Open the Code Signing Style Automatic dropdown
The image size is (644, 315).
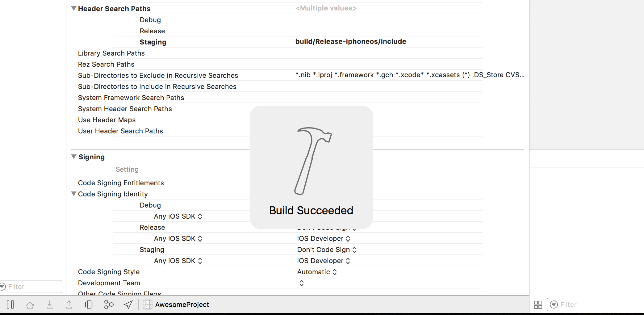point(317,272)
